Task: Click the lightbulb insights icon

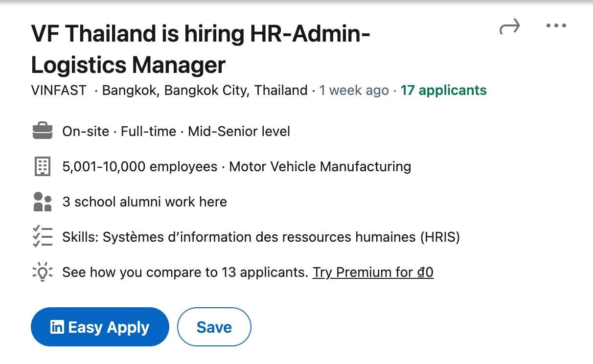Action: tap(43, 272)
